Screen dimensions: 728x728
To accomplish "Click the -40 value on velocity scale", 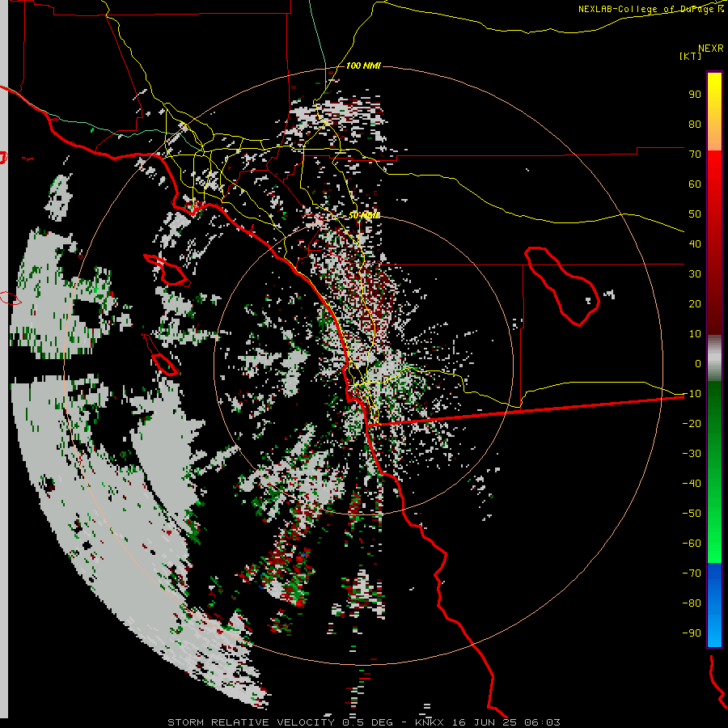I will (692, 484).
